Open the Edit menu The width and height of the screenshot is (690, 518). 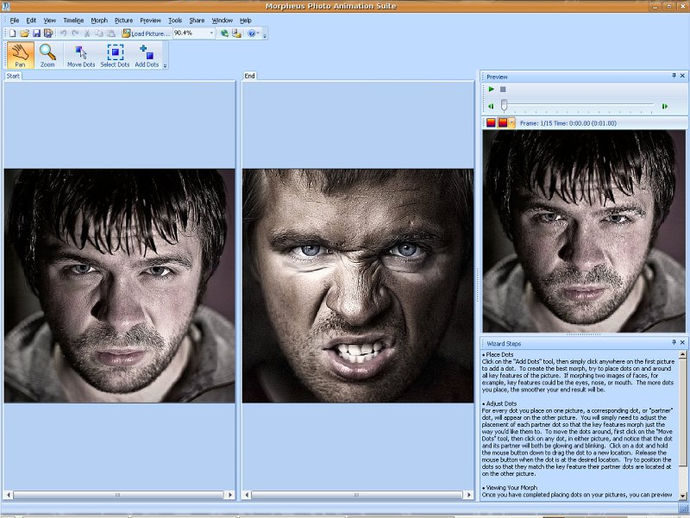tap(31, 20)
